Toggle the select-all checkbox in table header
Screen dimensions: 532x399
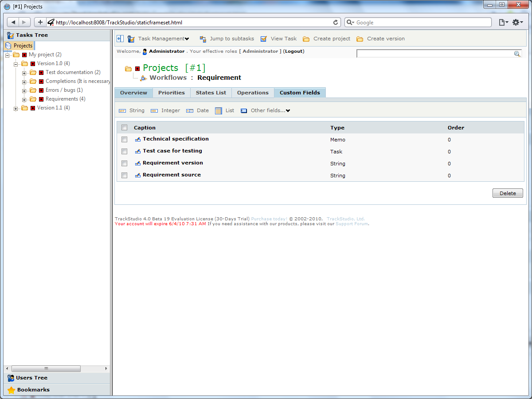pyautogui.click(x=125, y=128)
